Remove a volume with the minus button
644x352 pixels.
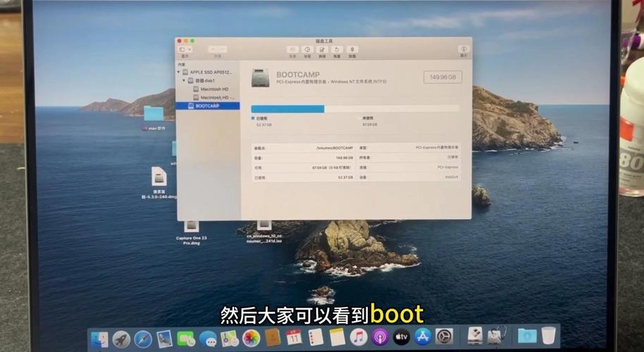(222, 50)
